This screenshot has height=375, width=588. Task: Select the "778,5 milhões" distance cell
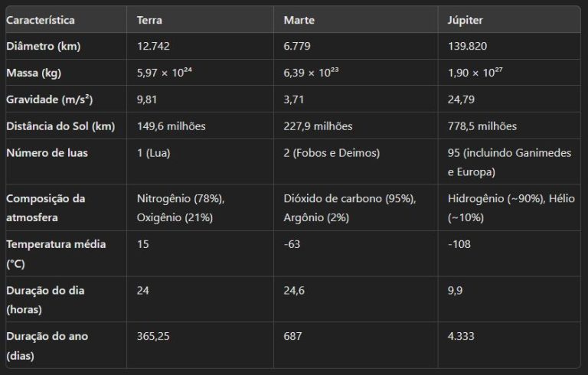tap(482, 126)
